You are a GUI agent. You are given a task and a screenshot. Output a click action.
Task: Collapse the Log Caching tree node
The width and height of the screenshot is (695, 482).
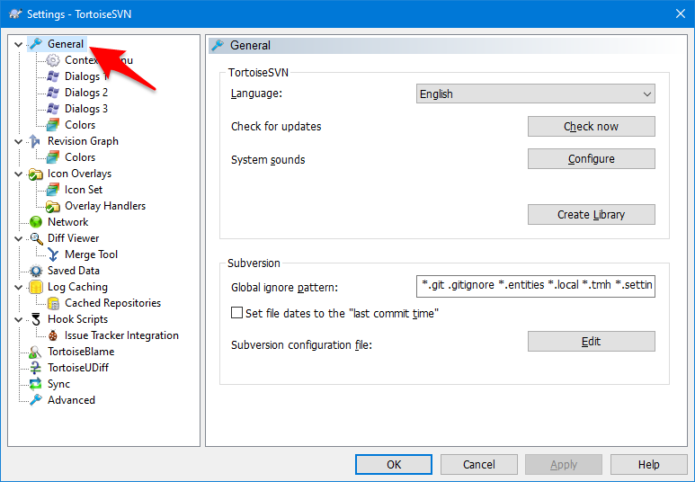[18, 287]
